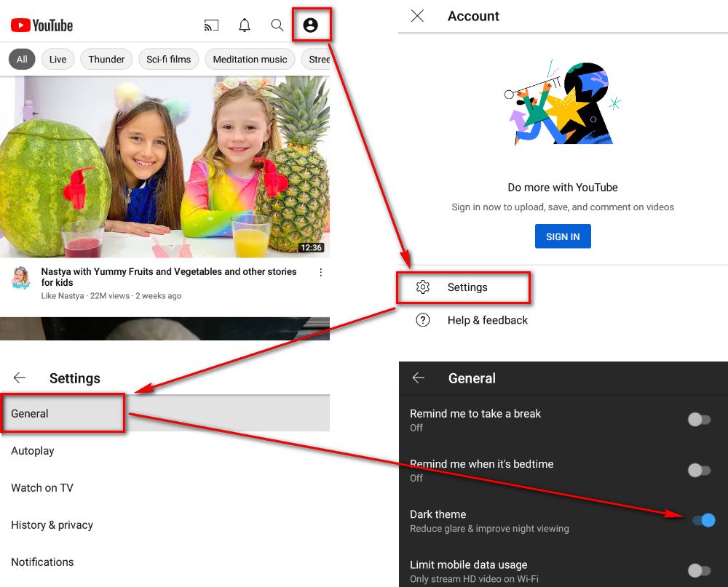Close the Account panel with X

coord(417,16)
